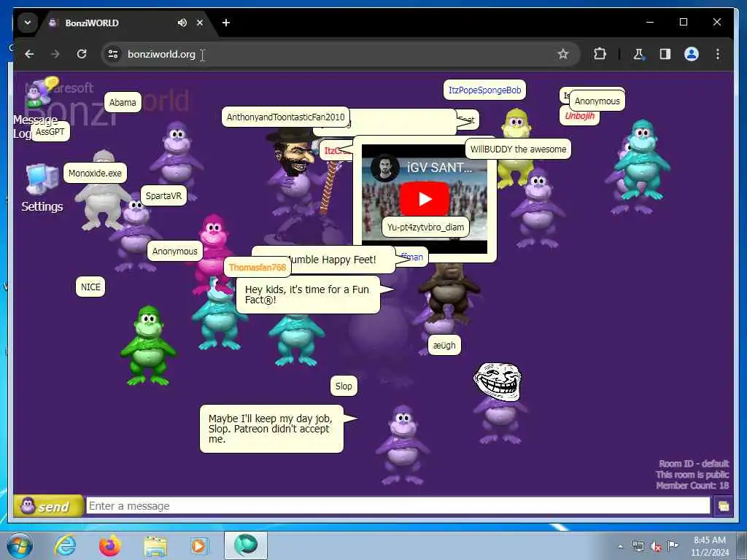The height and width of the screenshot is (560, 747).
Task: Open Windows Media Player from taskbar
Action: (198, 545)
